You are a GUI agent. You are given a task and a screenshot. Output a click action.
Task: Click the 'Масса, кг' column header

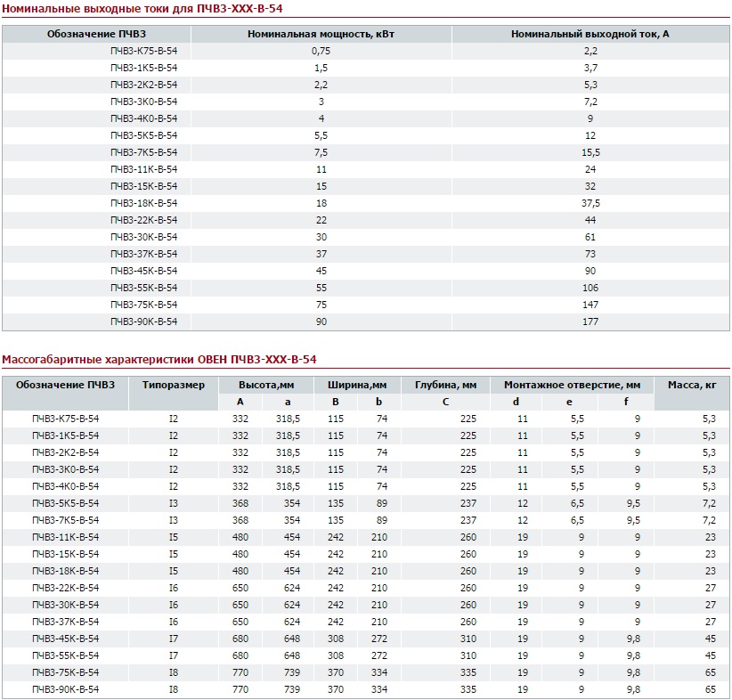[692, 386]
